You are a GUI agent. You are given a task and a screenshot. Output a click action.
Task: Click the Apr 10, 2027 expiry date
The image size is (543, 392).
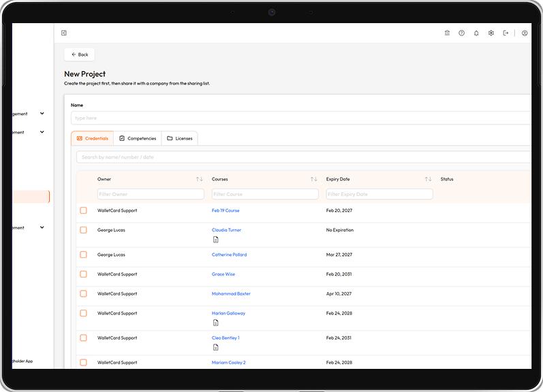339,294
